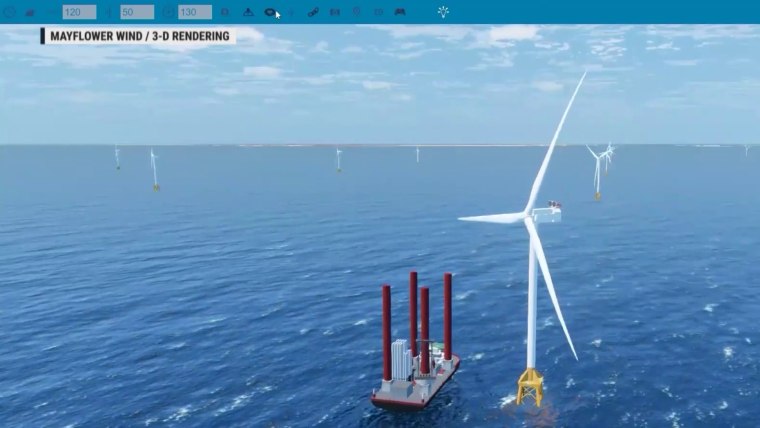
Task: Click the landscape icon near toolbar start
Action: 30,12
